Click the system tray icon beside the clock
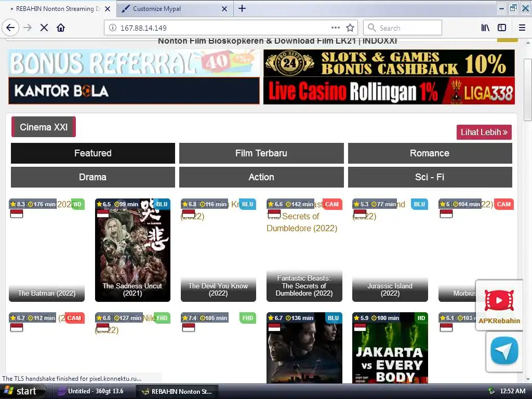The width and height of the screenshot is (532, 399). [x=491, y=391]
